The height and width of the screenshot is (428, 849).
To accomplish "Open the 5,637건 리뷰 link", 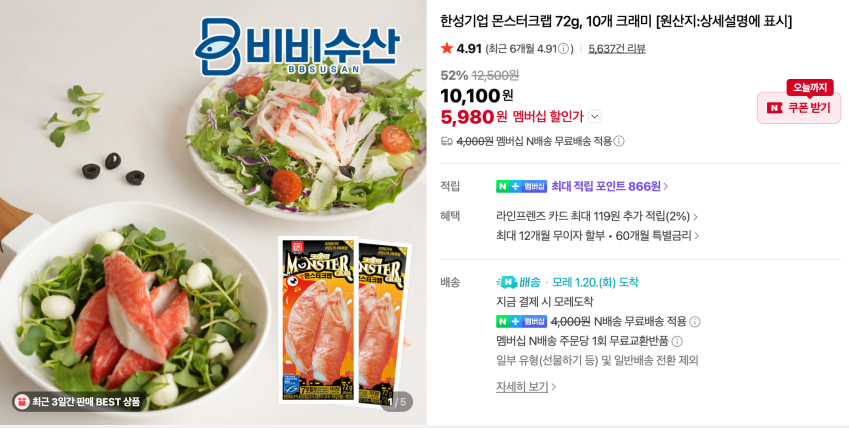I will [617, 49].
